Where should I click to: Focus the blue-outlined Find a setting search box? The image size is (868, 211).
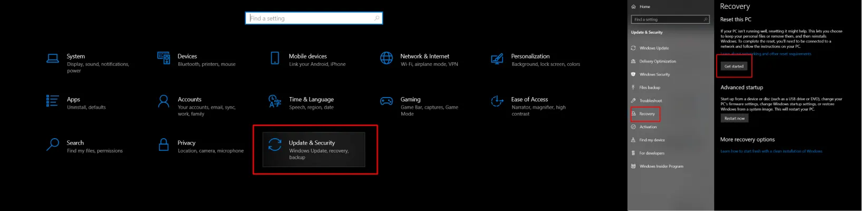[x=314, y=18]
